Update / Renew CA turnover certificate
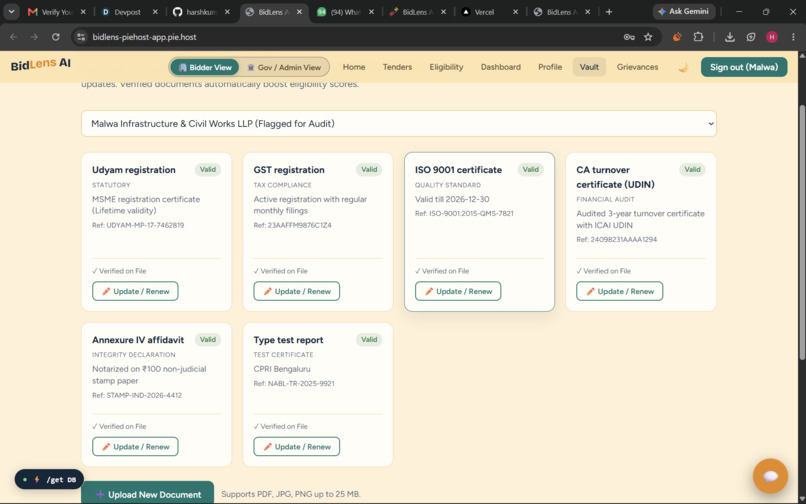 619,291
